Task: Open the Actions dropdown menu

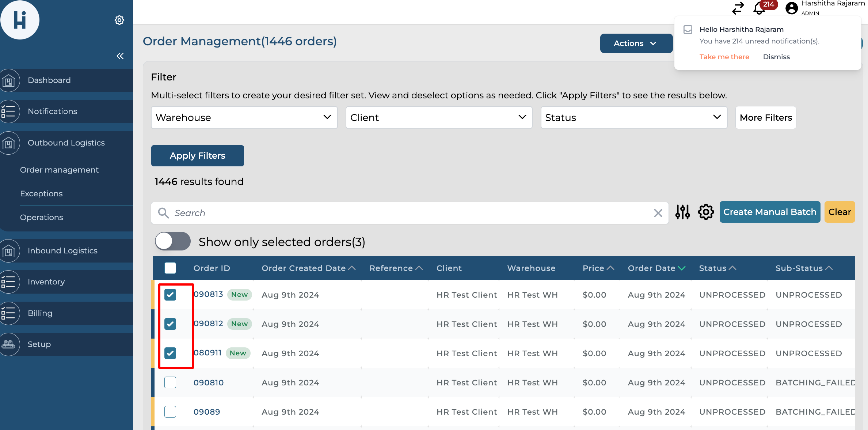Action: [x=636, y=43]
